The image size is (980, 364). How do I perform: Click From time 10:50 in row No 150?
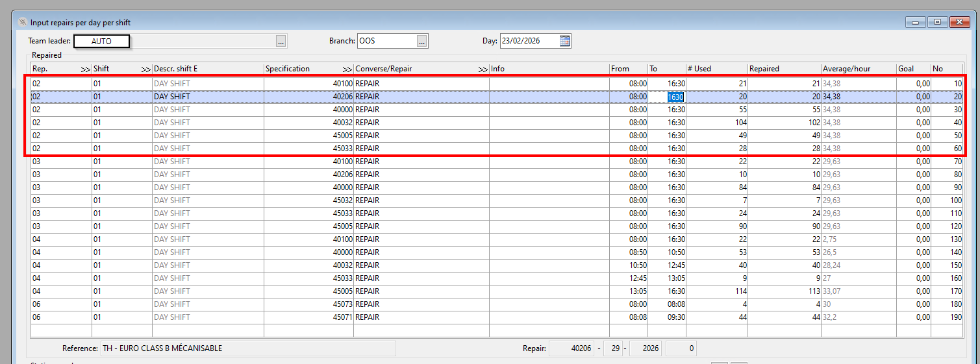click(x=628, y=265)
